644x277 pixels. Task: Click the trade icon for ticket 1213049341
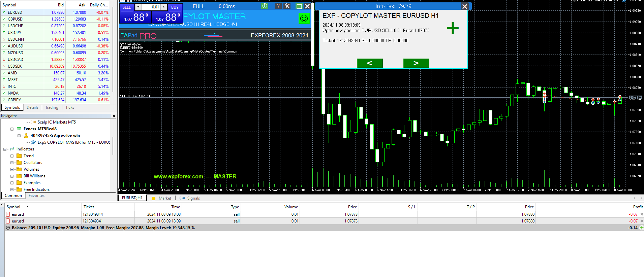8,221
